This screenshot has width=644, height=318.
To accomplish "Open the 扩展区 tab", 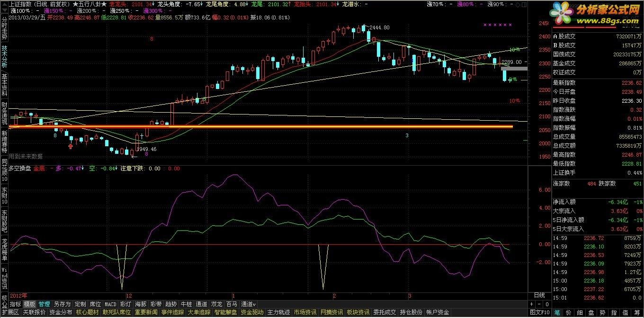I will point(10,312).
